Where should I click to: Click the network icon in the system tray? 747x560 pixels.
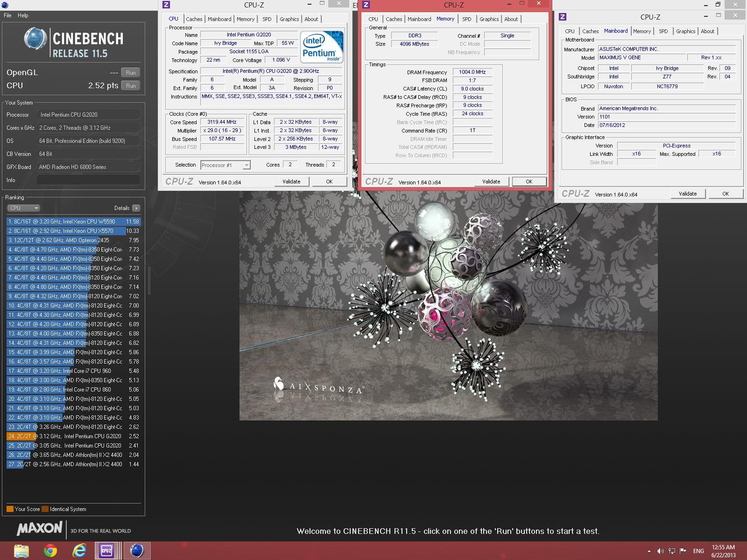671,551
